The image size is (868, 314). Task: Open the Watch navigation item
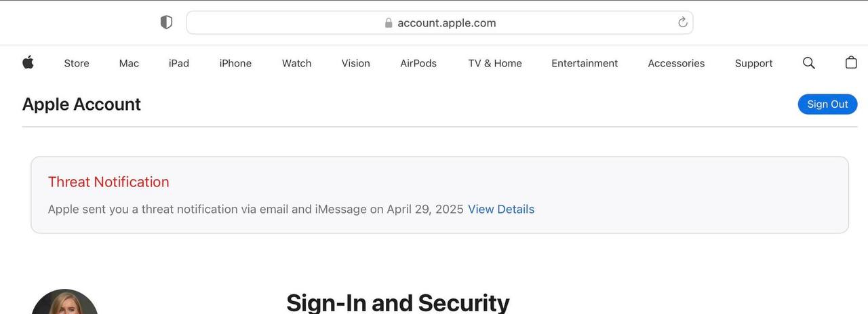coord(296,63)
